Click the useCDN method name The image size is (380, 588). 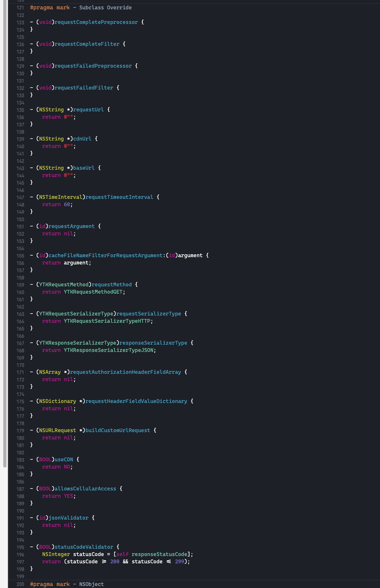(64, 459)
